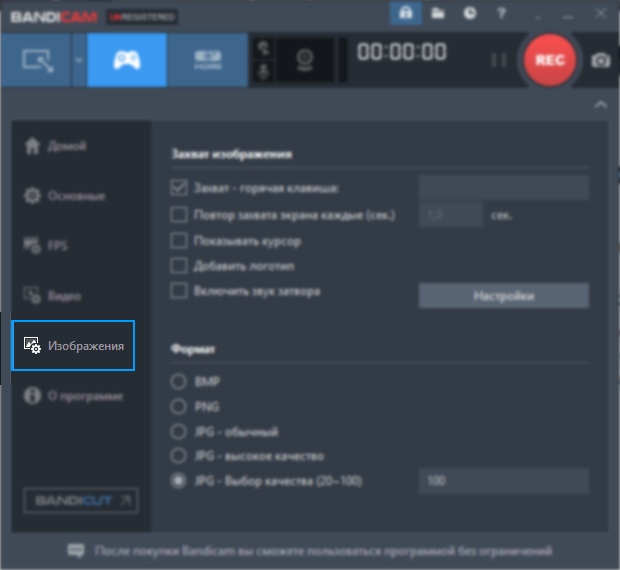The height and width of the screenshot is (570, 620).
Task: Click the purchase notice message at bottom
Action: 323,551
